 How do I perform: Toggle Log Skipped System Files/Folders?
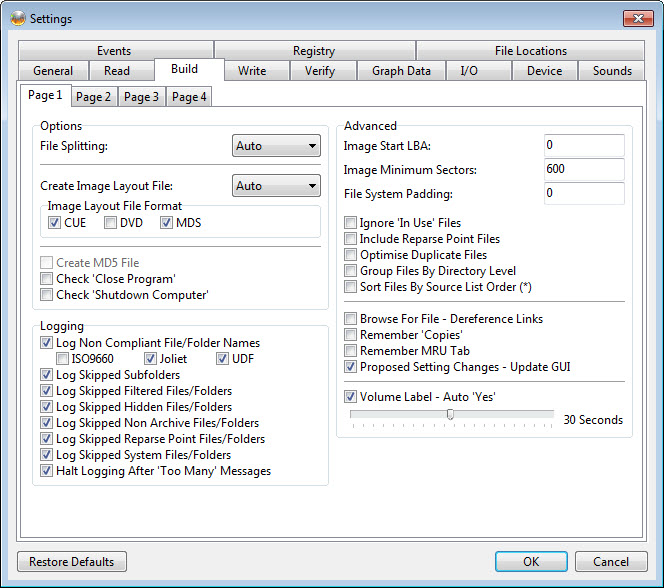pos(46,455)
